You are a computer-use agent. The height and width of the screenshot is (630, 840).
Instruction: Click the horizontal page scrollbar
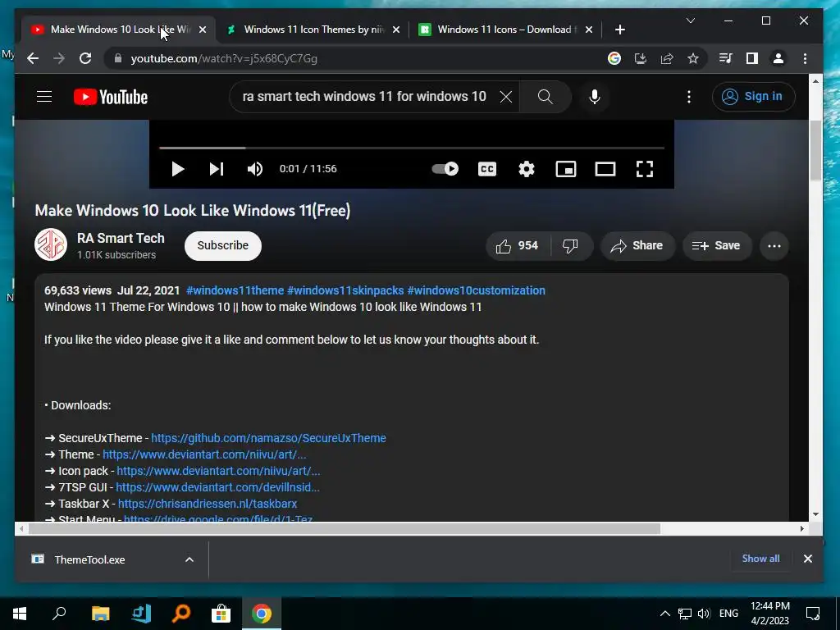click(x=344, y=529)
